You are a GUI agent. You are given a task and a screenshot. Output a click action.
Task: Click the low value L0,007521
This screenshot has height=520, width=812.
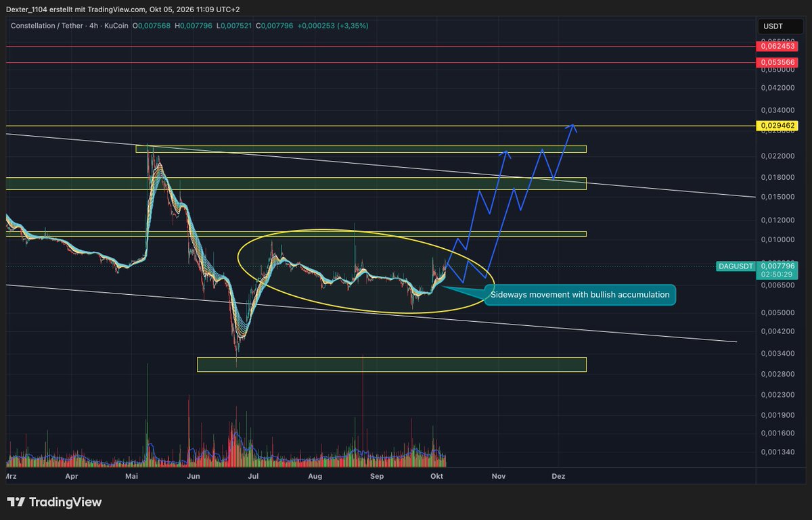235,26
